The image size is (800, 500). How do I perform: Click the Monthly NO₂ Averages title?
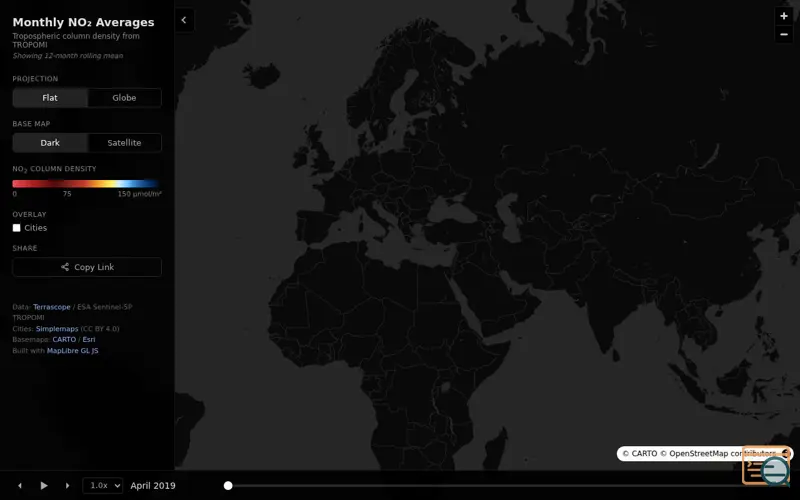click(83, 22)
